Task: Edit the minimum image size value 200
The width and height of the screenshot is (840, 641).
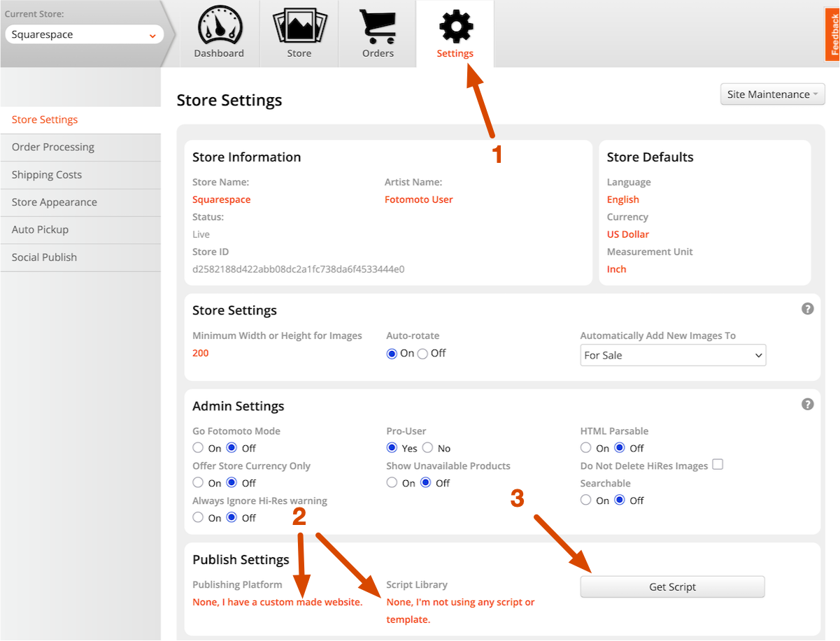Action: tap(200, 353)
